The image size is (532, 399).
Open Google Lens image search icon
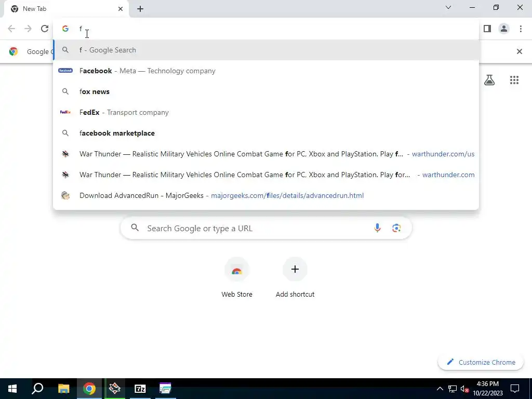pos(396,228)
